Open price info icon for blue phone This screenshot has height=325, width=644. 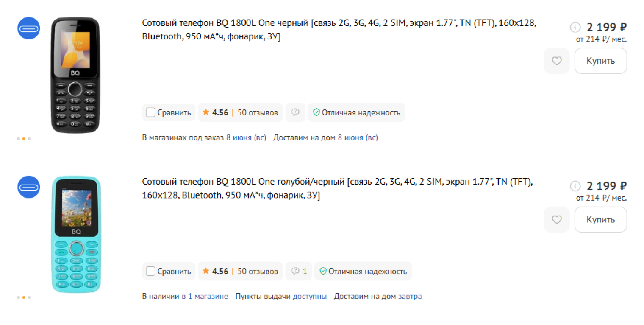[x=575, y=186]
